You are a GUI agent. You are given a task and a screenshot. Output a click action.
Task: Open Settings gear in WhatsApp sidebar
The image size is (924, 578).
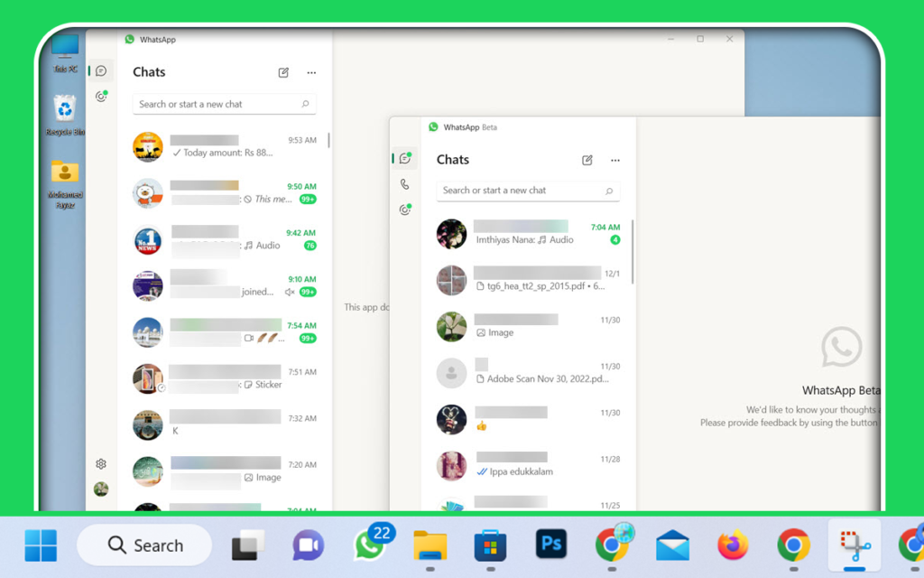[101, 464]
